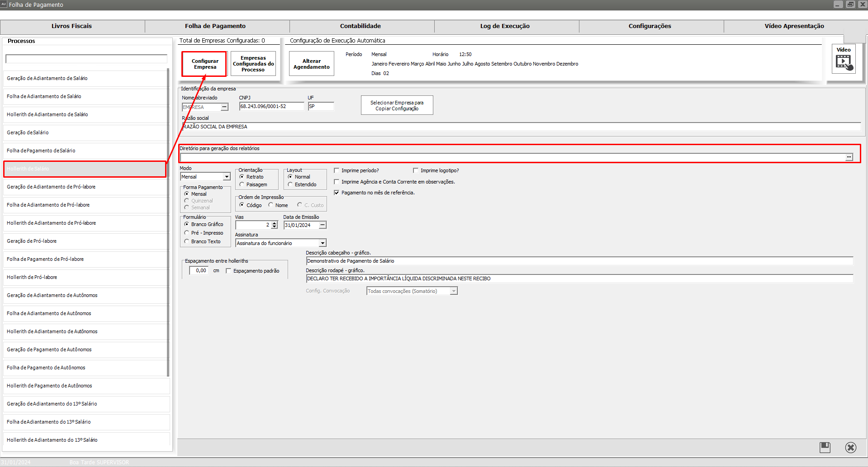Open directory browse ellipsis button
Viewport: 868px width, 467px height.
[x=849, y=157]
